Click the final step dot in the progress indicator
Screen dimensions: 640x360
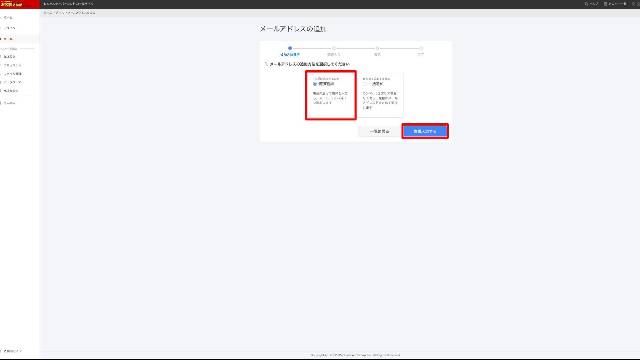point(421,48)
